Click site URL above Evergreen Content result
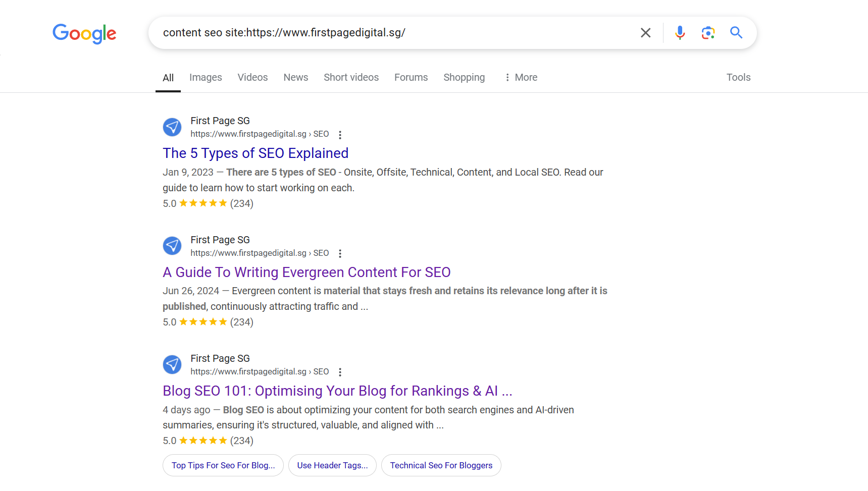The image size is (868, 491). pos(260,253)
